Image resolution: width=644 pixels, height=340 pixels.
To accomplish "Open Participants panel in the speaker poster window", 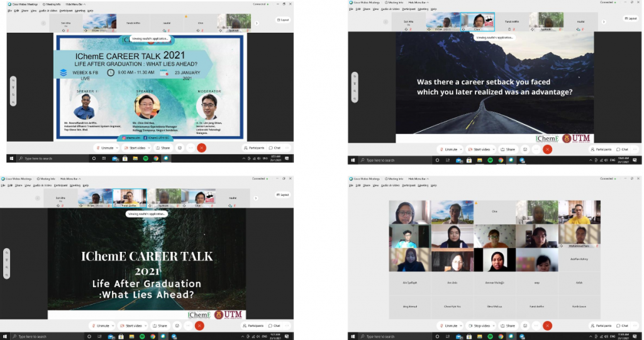I will pos(254,148).
